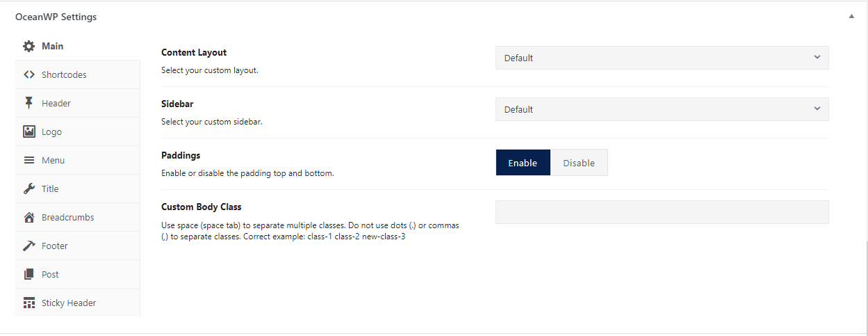The image size is (868, 336).
Task: Click the Header pin icon
Action: point(28,103)
